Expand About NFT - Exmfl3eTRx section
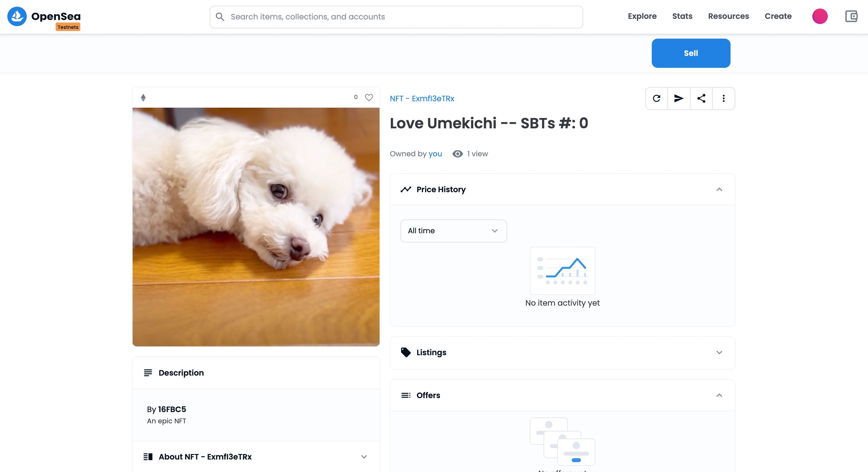Screen dimensions: 868x472 364,457
